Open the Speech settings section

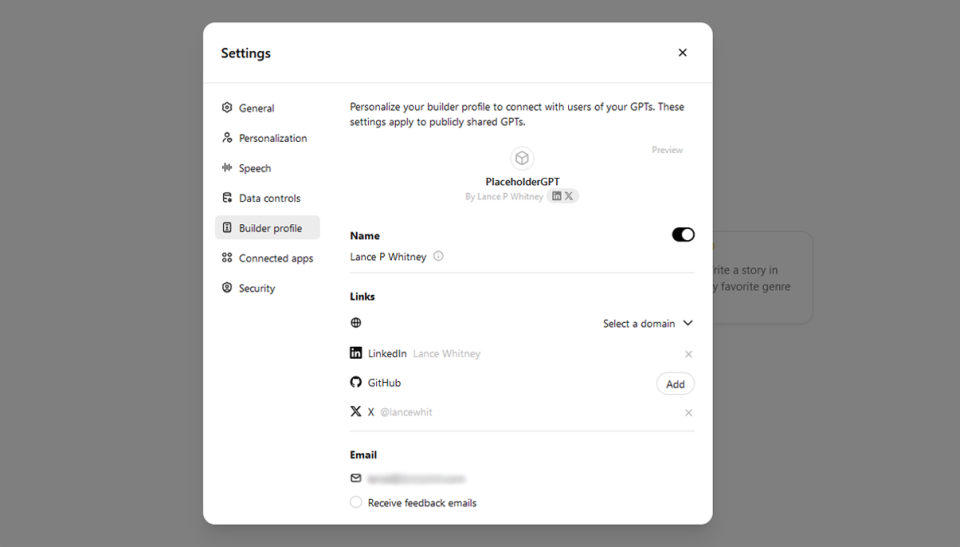click(254, 168)
